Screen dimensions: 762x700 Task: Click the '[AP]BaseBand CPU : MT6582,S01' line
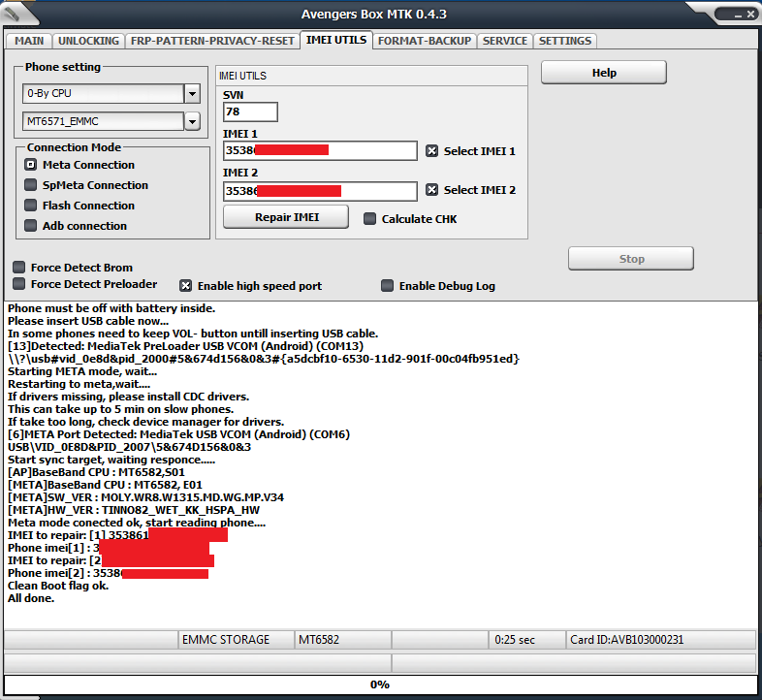pyautogui.click(x=96, y=472)
